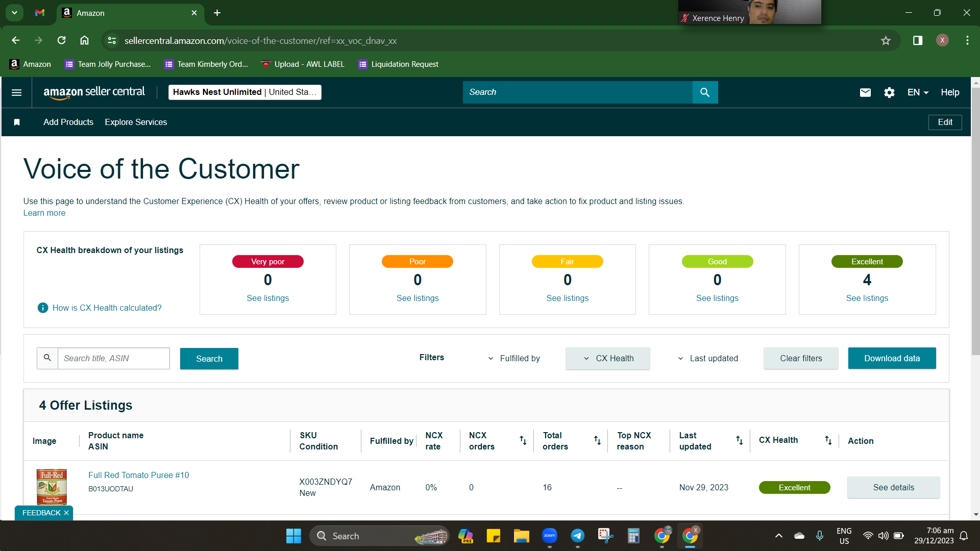Expand the Fulfilled by filter
Image resolution: width=980 pixels, height=551 pixels.
coord(513,358)
